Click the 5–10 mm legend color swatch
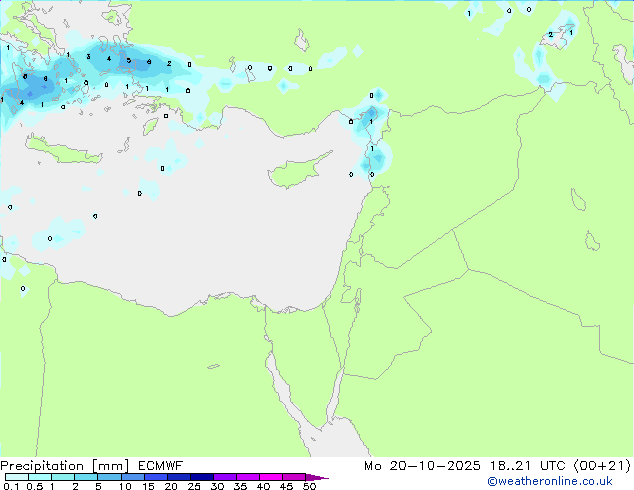The image size is (634, 490). [109, 477]
